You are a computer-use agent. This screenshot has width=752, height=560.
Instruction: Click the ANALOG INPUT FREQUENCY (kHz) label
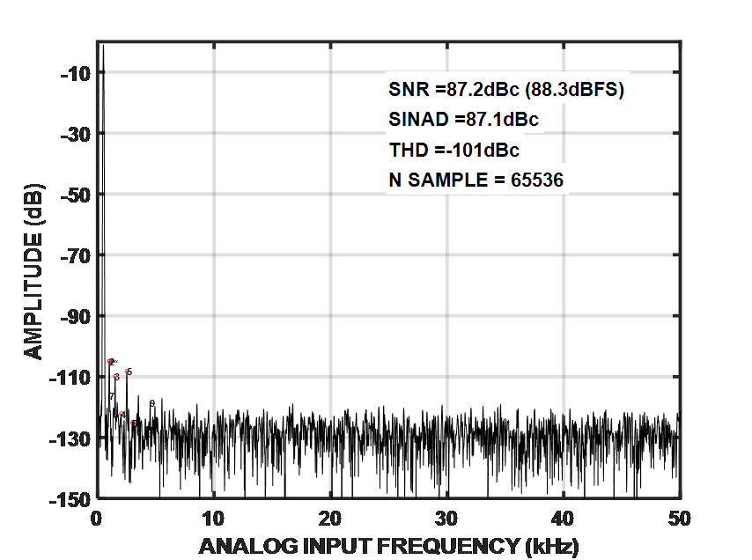pyautogui.click(x=389, y=546)
